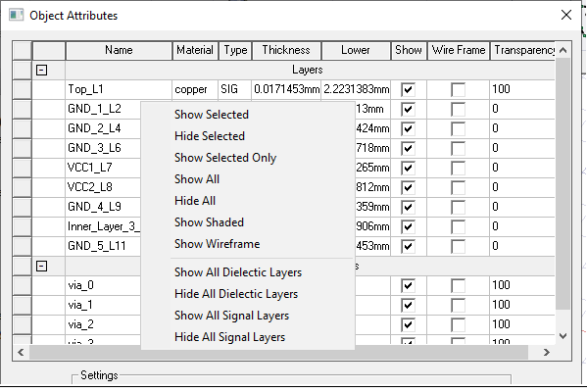Uncheck Show for GND_2_L4
This screenshot has height=392, width=587.
point(408,128)
